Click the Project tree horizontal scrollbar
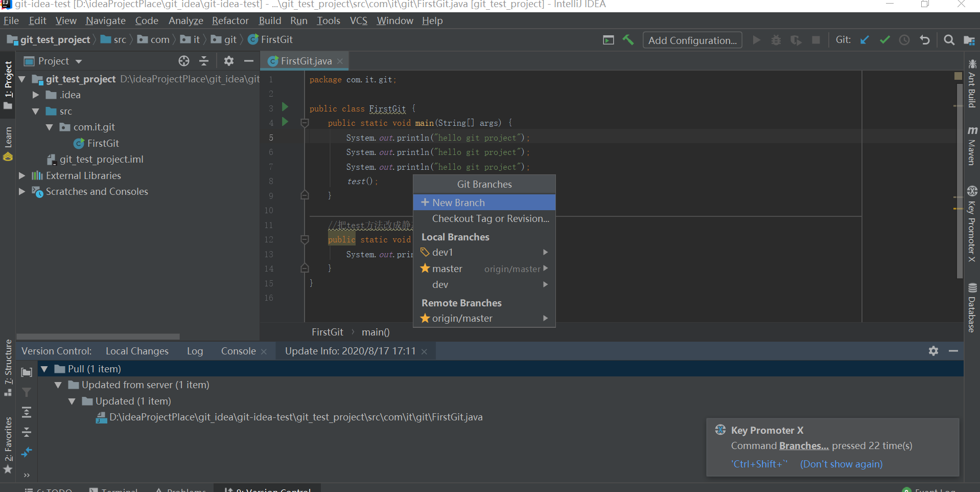980x492 pixels. [x=98, y=337]
